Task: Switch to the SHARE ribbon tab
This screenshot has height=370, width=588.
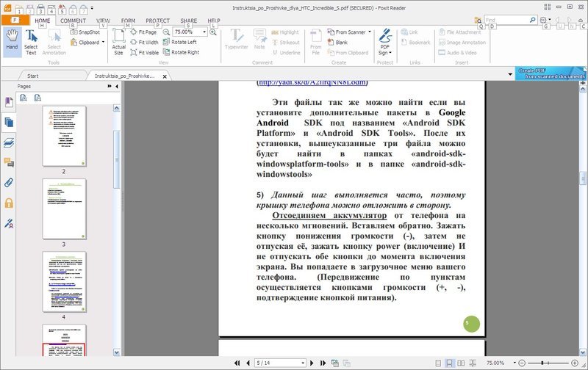Action: pyautogui.click(x=188, y=21)
